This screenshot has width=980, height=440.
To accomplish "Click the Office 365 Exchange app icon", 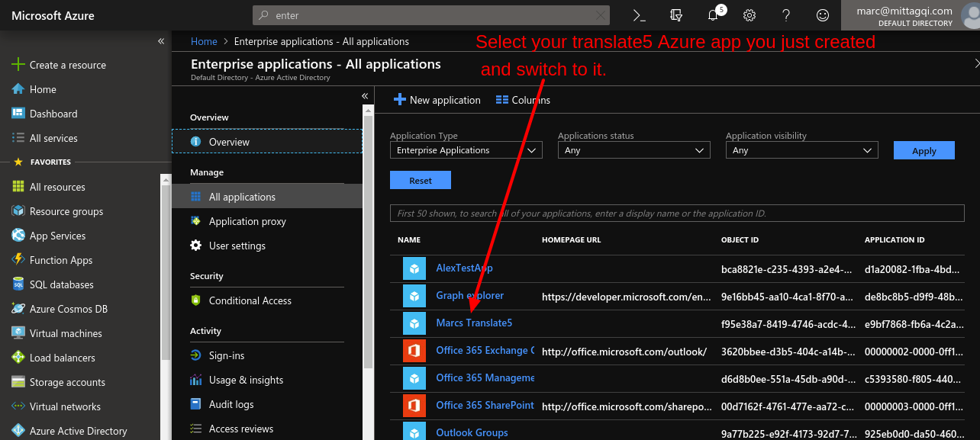I will click(414, 351).
